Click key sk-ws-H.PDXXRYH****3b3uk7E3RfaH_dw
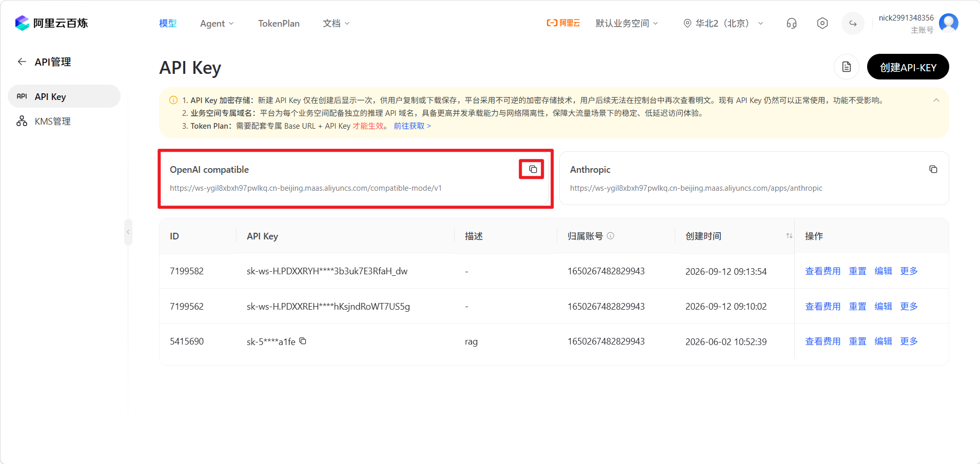Image resolution: width=980 pixels, height=464 pixels. [327, 271]
